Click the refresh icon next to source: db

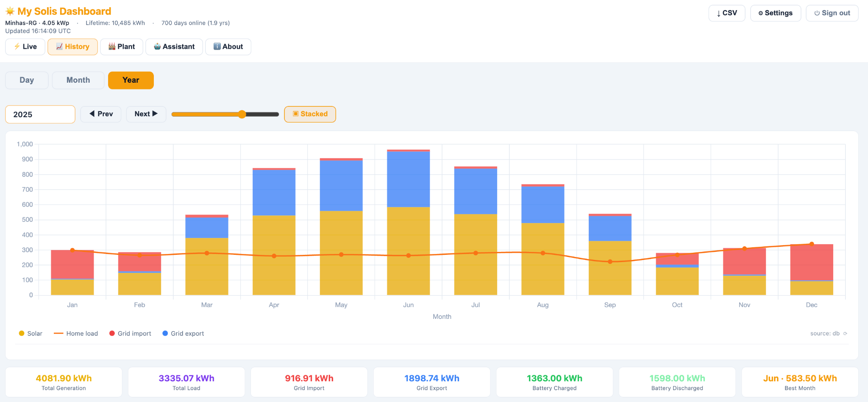pyautogui.click(x=845, y=334)
